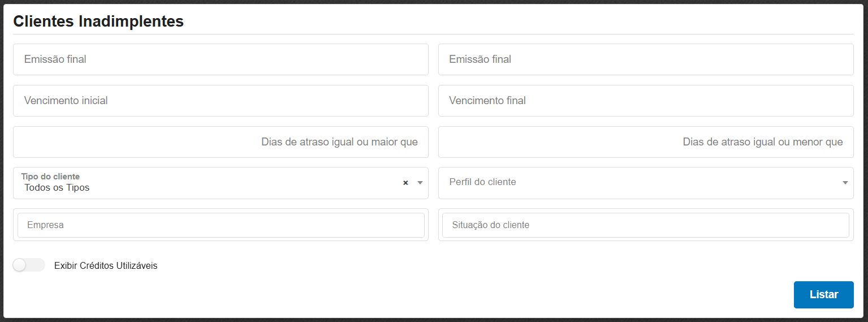Click the Clientes Inadimplentes page heading
Screen dimensions: 868x322
[98, 21]
